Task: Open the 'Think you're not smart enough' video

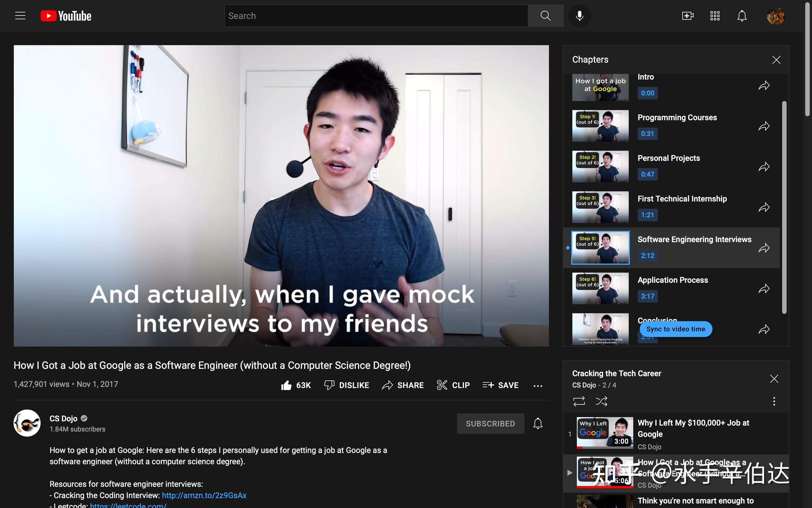Action: pos(696,501)
